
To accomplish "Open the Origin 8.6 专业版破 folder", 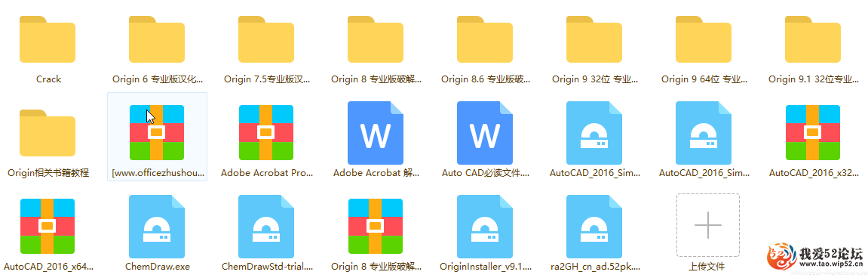I will pos(485,39).
